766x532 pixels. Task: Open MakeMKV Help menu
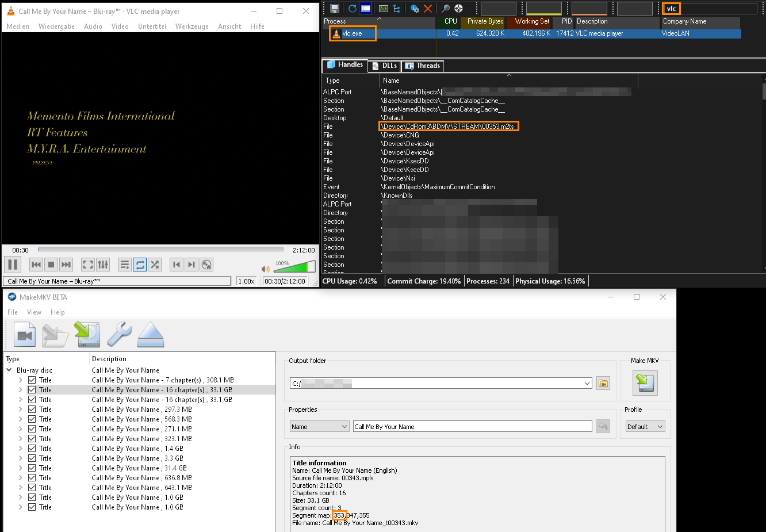point(58,312)
